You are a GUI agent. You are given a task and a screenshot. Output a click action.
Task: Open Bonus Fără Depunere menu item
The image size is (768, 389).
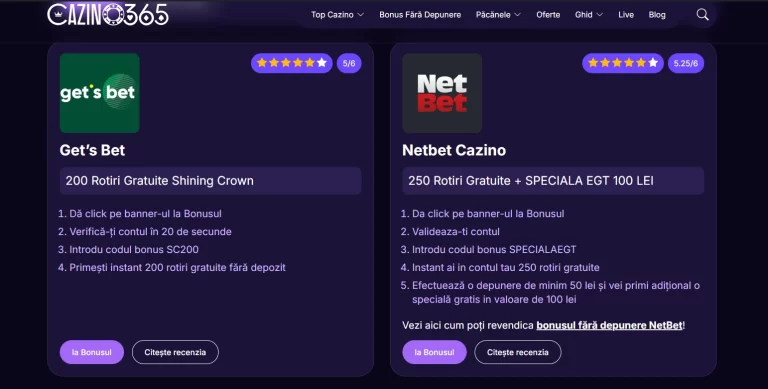pyautogui.click(x=420, y=15)
